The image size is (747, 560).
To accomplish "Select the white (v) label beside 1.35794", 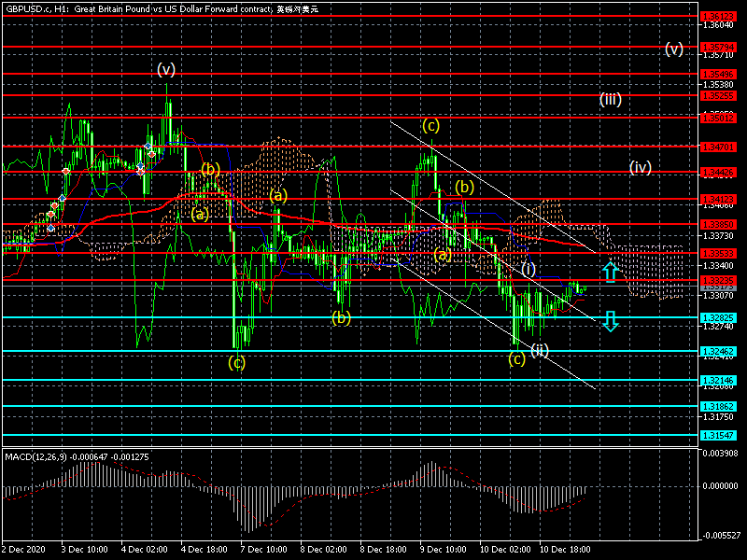I will [674, 49].
